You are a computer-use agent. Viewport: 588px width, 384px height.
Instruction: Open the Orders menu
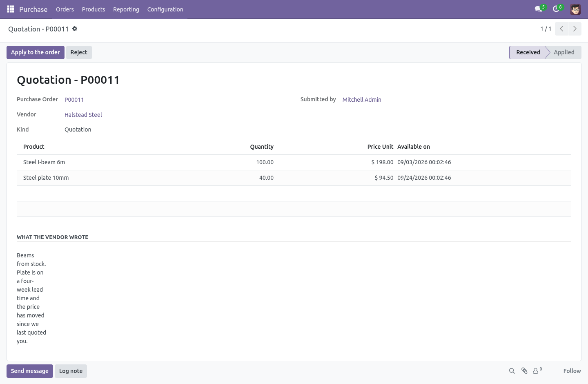click(65, 9)
